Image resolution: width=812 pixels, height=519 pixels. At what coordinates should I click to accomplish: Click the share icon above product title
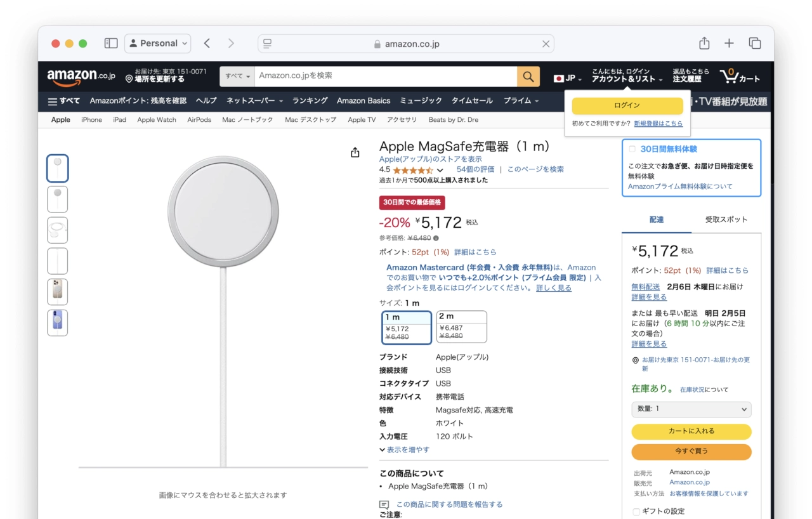[355, 152]
